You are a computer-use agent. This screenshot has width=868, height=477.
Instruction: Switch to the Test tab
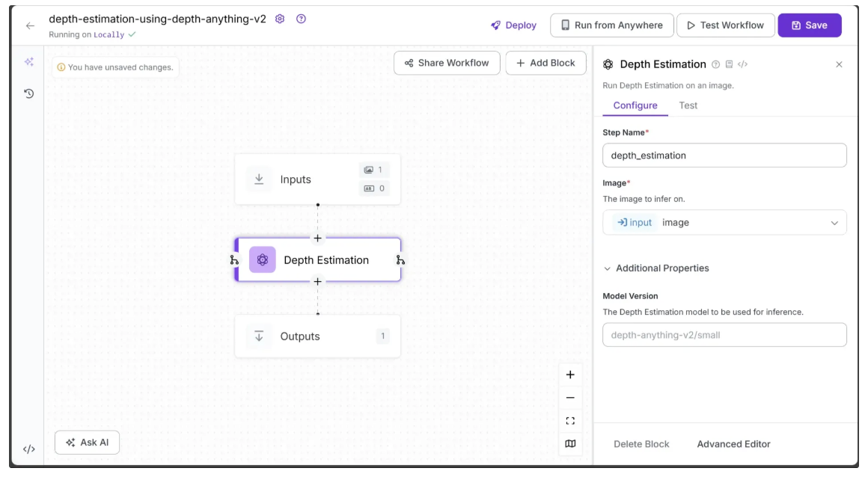coord(688,105)
